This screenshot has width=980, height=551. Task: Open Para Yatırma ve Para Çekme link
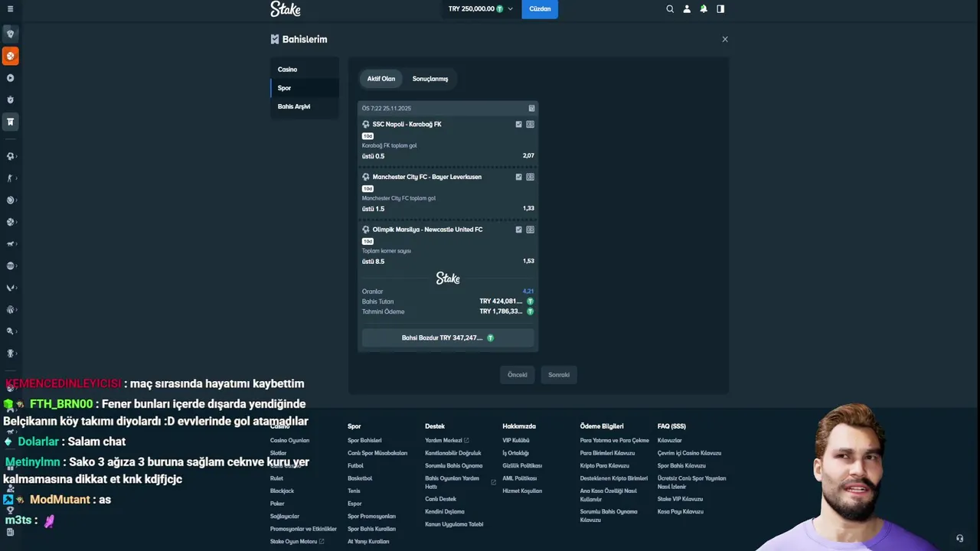[615, 441]
